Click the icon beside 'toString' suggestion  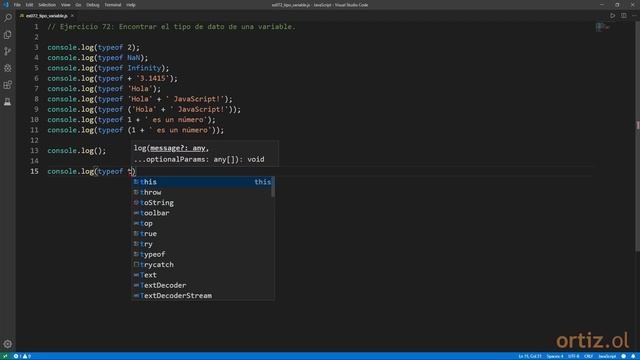(136, 202)
